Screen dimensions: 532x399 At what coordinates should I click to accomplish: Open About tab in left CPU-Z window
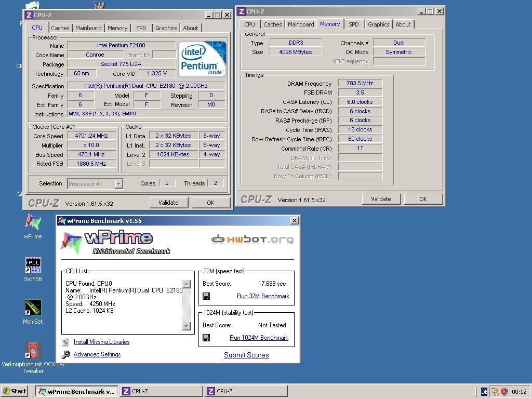[x=190, y=28]
